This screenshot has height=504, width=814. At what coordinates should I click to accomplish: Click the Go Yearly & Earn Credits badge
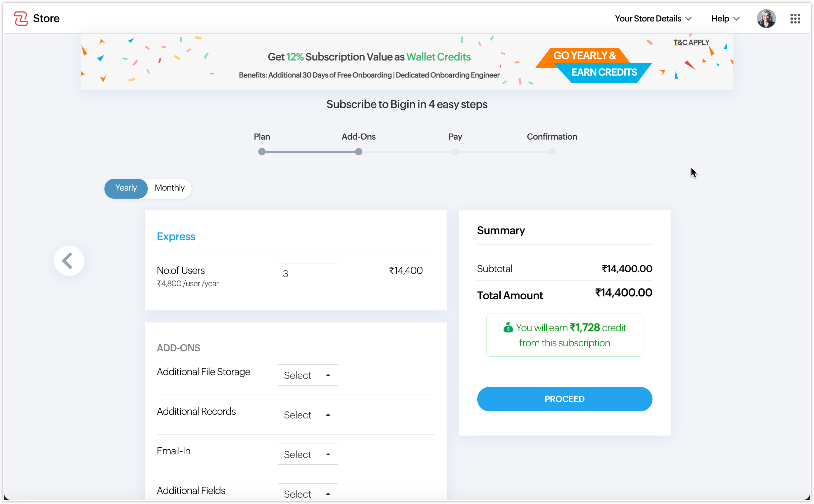[594, 64]
